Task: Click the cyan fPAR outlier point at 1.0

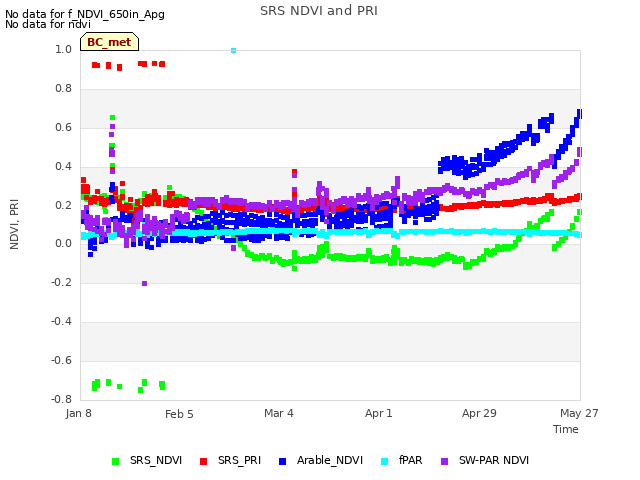Action: point(233,51)
